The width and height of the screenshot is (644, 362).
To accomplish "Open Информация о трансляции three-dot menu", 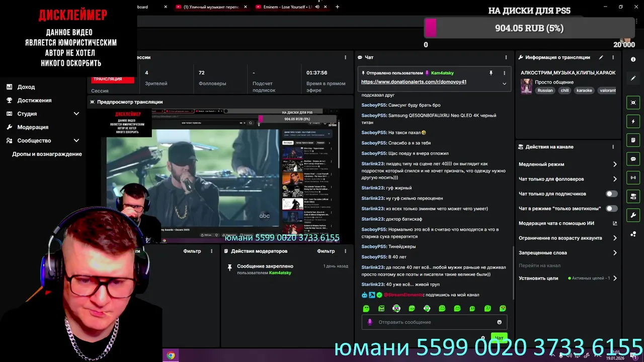I will [613, 57].
